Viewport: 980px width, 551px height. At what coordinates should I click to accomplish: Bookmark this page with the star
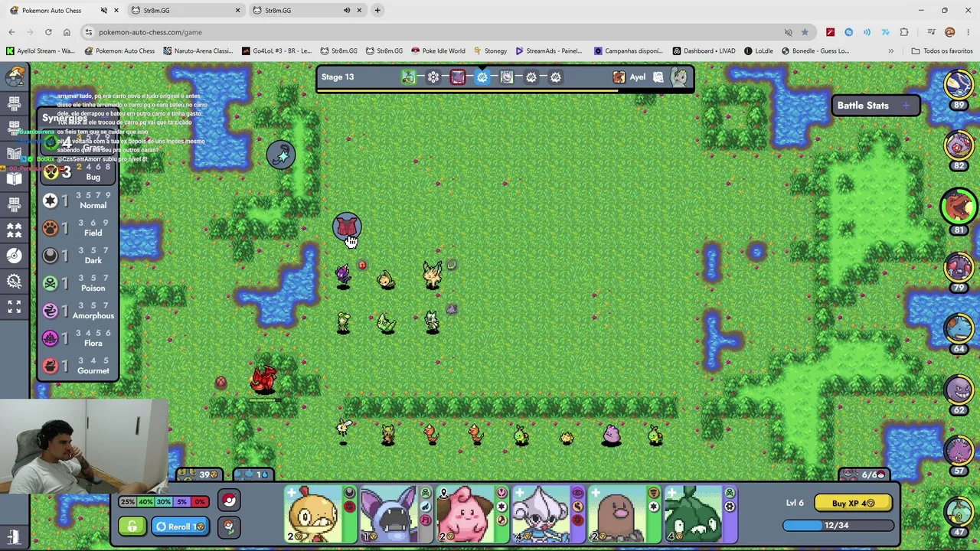pyautogui.click(x=805, y=32)
